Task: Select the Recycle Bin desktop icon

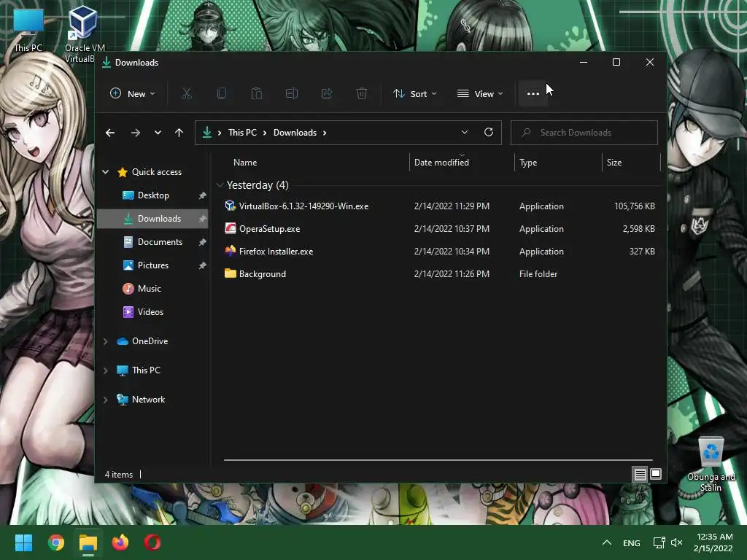Action: click(711, 464)
